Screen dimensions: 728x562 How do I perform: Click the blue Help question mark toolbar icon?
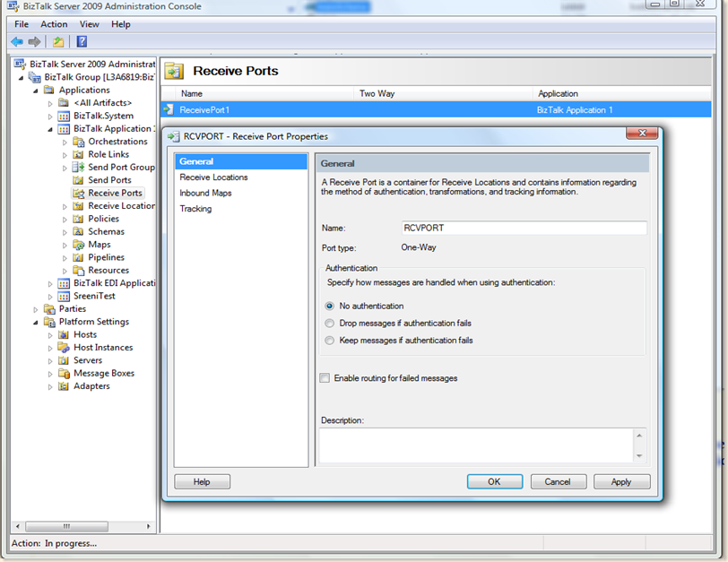coord(82,42)
